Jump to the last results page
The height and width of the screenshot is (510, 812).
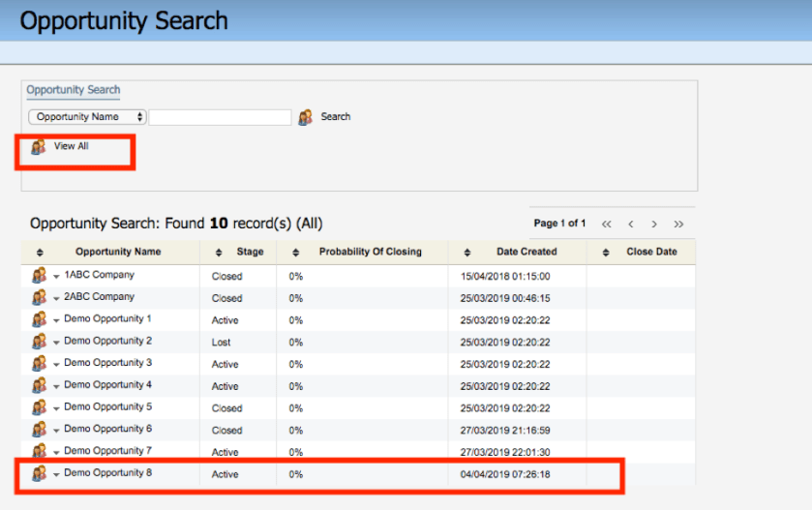click(678, 224)
